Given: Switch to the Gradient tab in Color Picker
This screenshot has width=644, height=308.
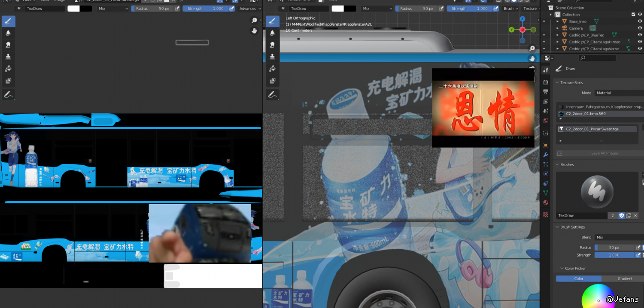Looking at the screenshot, I should pyautogui.click(x=625, y=278).
